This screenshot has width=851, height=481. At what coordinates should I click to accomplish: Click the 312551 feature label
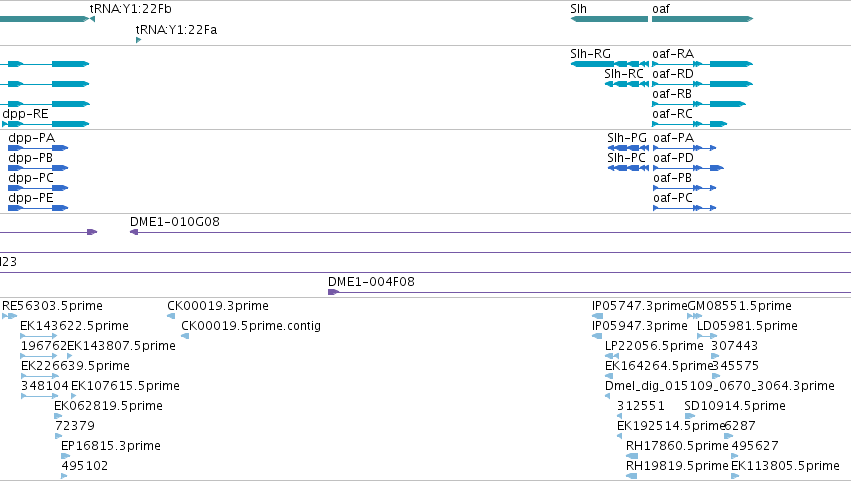click(640, 406)
